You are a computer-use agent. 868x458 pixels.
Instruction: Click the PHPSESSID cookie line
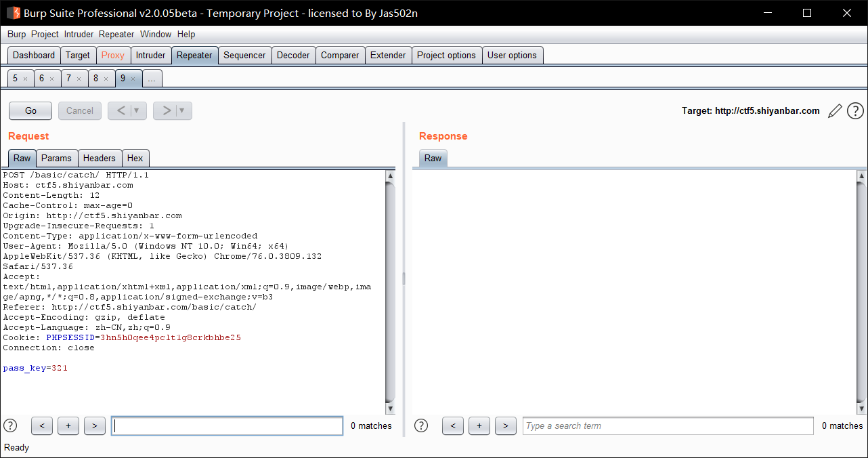click(x=122, y=337)
